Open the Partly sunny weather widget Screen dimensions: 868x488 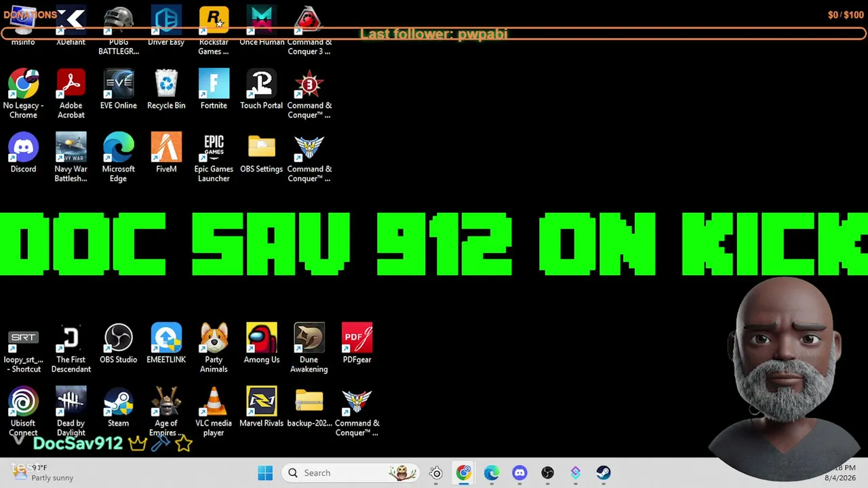[43, 473]
